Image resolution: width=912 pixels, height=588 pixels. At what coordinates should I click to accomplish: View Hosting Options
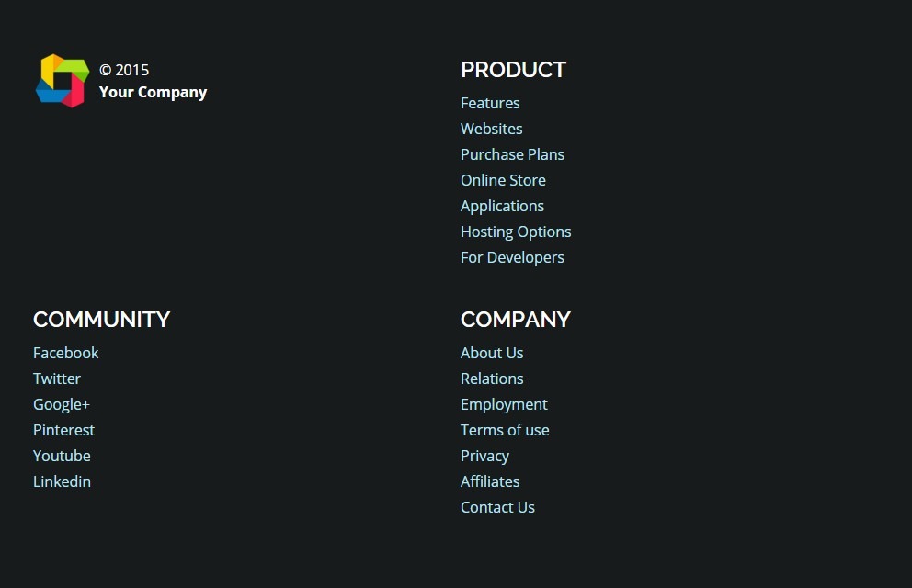[516, 232]
